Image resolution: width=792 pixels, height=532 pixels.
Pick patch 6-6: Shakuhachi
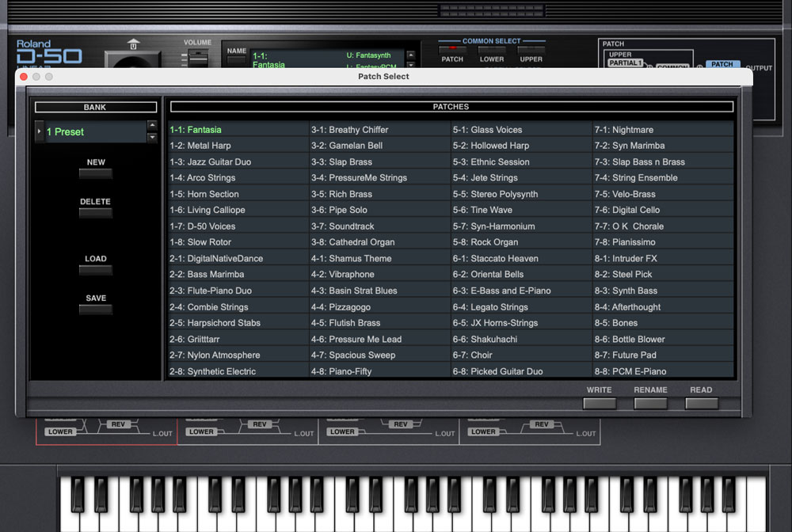(521, 339)
